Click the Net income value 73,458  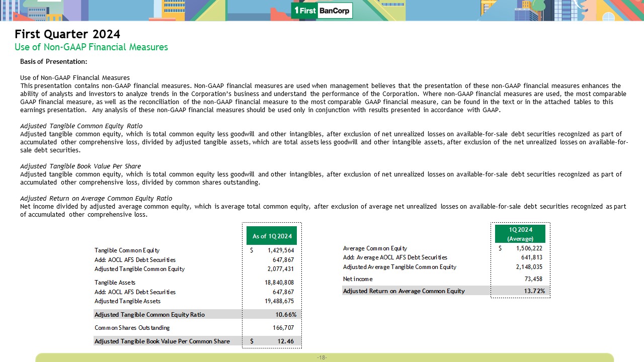pos(533,279)
